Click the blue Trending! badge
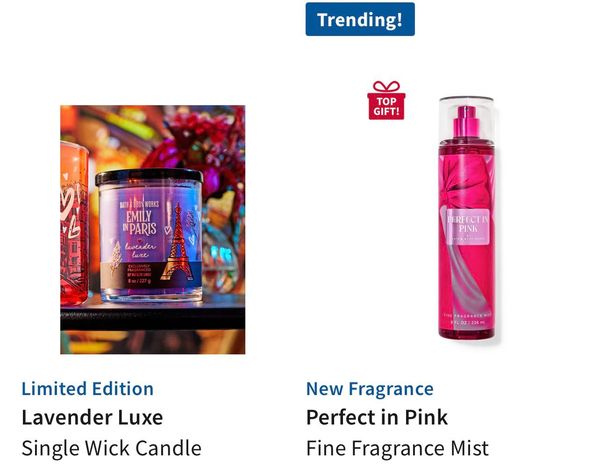 pyautogui.click(x=360, y=19)
